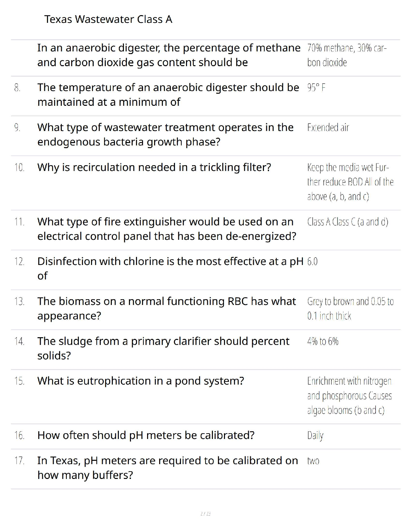This screenshot has height=532, width=411.
Task: Select the anaerobic digester methane percentage question
Action: [169, 55]
